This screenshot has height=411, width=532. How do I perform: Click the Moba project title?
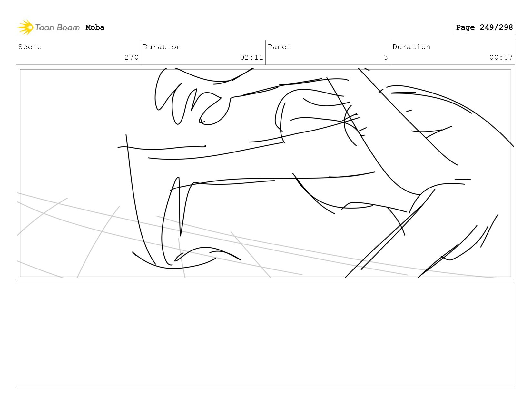[x=95, y=27]
